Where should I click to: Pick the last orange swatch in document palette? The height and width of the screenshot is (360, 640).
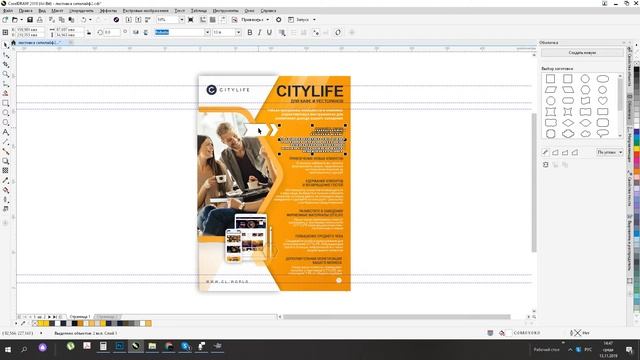[x=148, y=323]
